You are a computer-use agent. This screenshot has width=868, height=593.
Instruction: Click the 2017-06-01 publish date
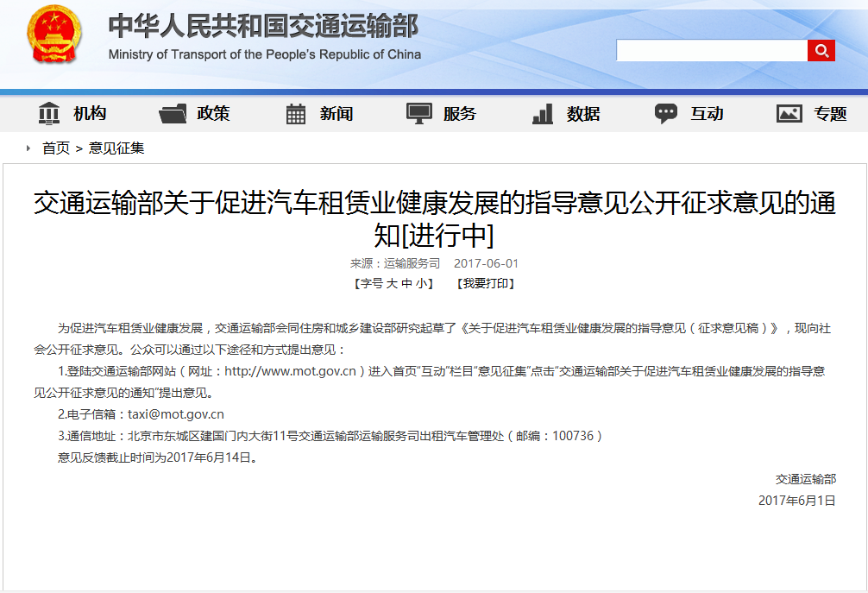click(486, 263)
